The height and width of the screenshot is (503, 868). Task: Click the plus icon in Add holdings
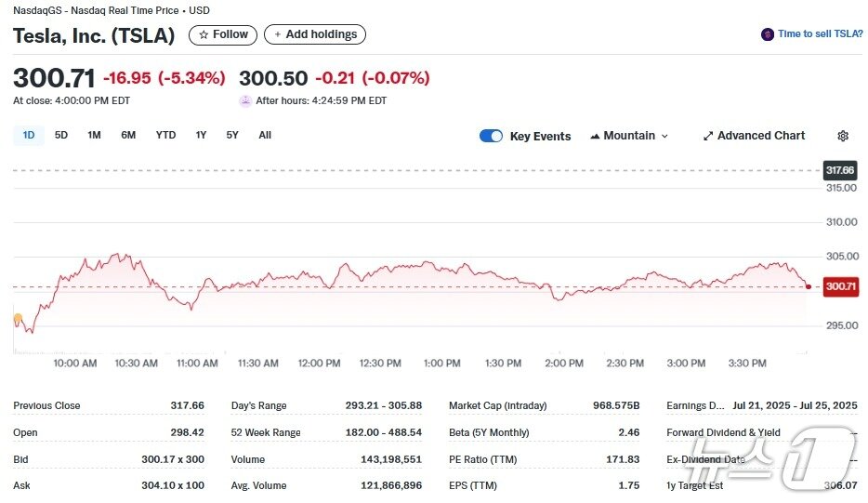coord(277,34)
